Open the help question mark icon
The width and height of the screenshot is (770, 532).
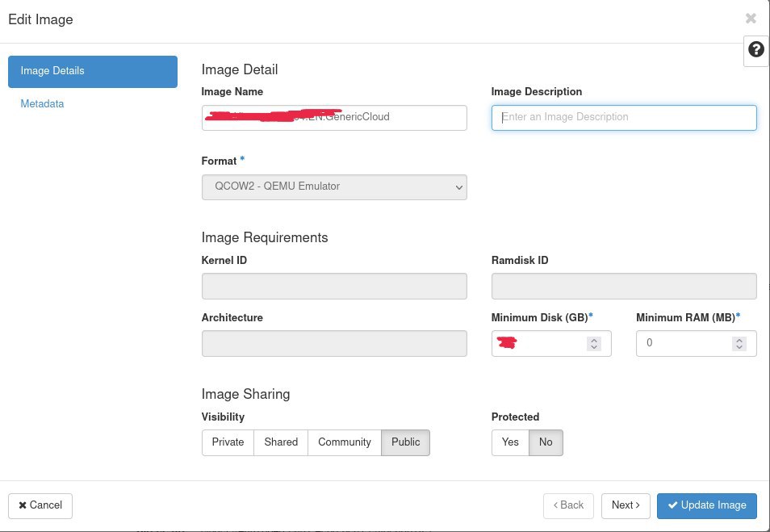[x=755, y=50]
